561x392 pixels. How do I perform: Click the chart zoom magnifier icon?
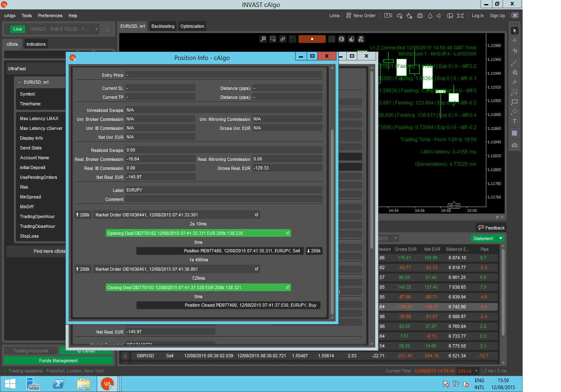click(263, 39)
